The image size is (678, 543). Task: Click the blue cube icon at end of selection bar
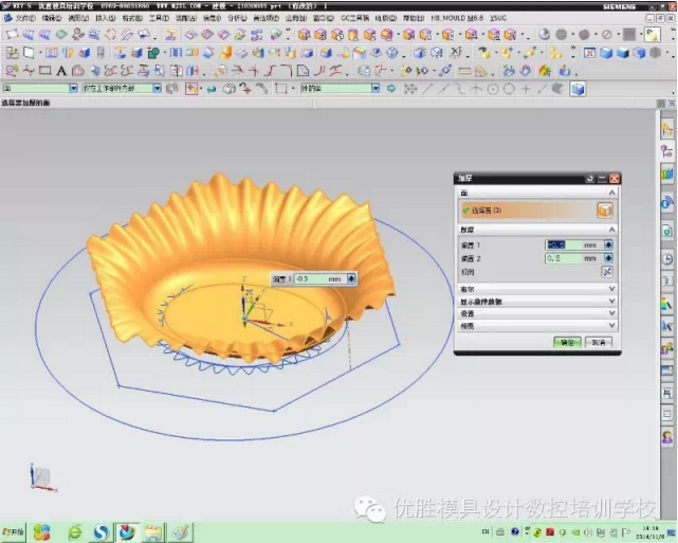(577, 89)
